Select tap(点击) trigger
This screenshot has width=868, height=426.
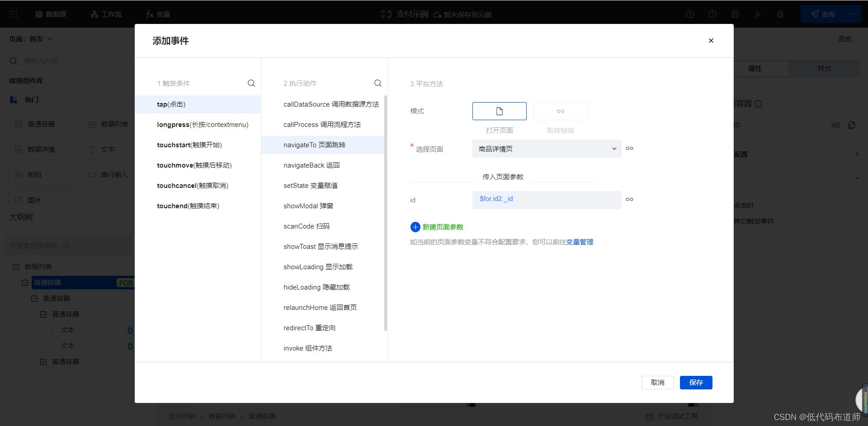pos(198,104)
